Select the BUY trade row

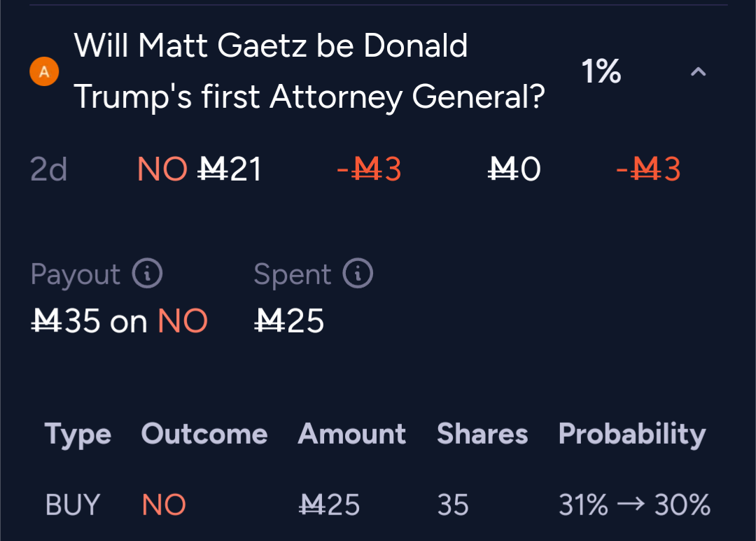point(377,505)
